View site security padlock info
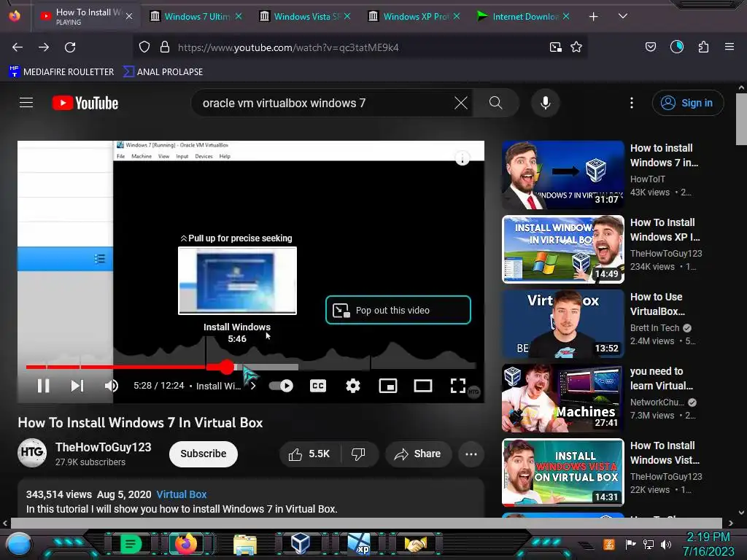This screenshot has width=747, height=560. click(x=165, y=47)
